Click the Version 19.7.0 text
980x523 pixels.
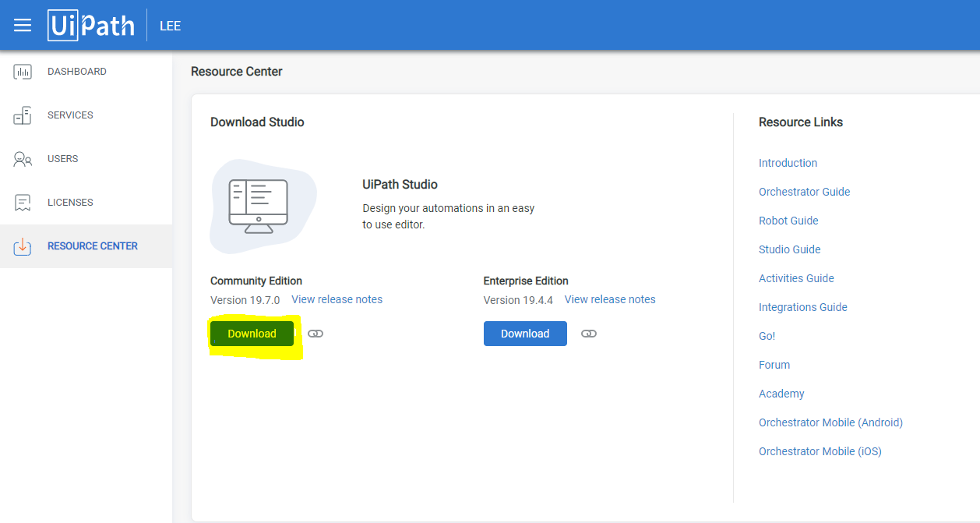[245, 300]
